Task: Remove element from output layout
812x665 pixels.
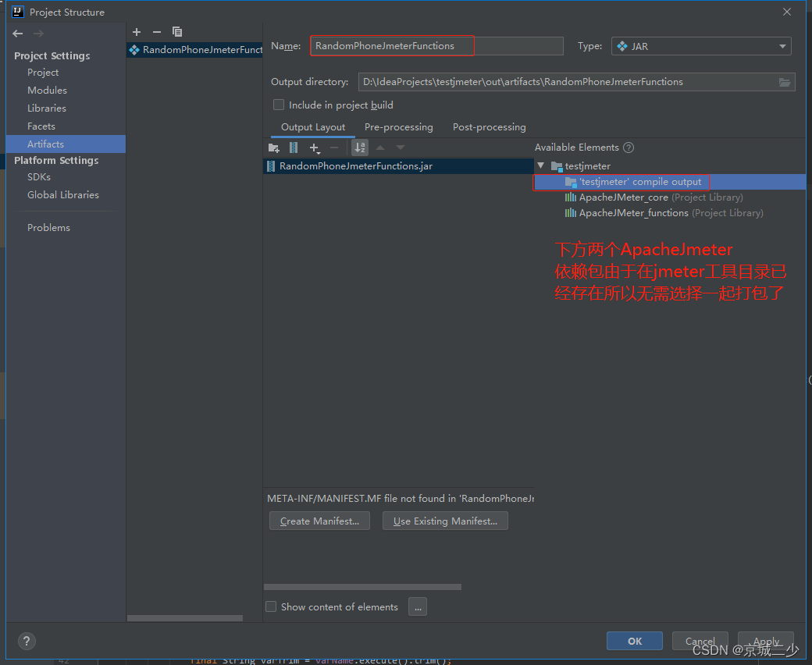Action: 334,148
